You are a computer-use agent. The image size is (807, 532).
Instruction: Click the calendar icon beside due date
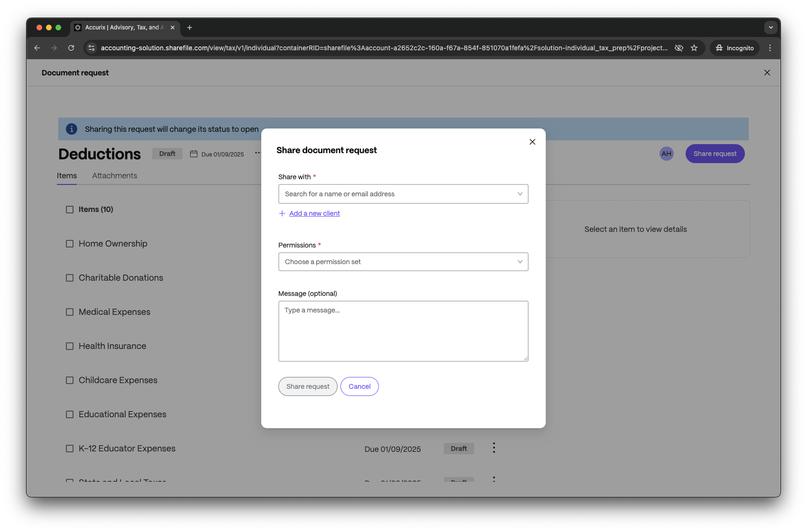click(x=193, y=154)
